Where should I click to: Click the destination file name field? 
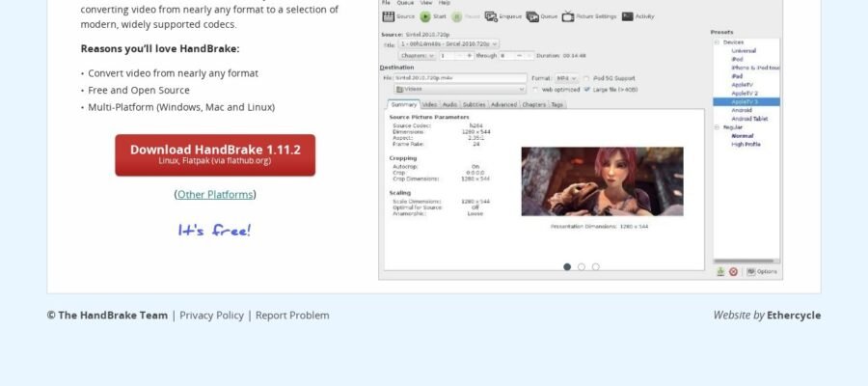pyautogui.click(x=460, y=78)
